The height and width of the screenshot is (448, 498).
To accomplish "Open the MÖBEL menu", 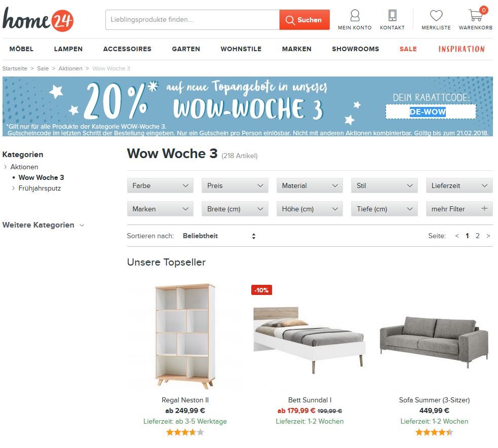I will [x=21, y=49].
